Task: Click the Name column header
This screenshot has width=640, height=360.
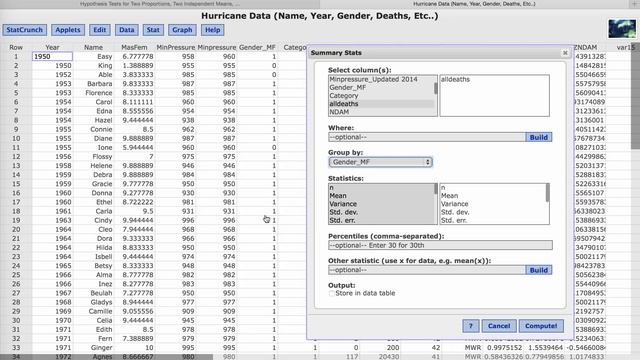Action: tap(93, 47)
